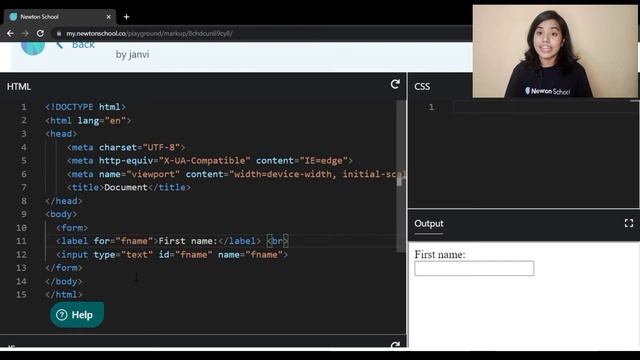
Task: Reset the lower editor panel refresh icon
Action: (x=395, y=345)
